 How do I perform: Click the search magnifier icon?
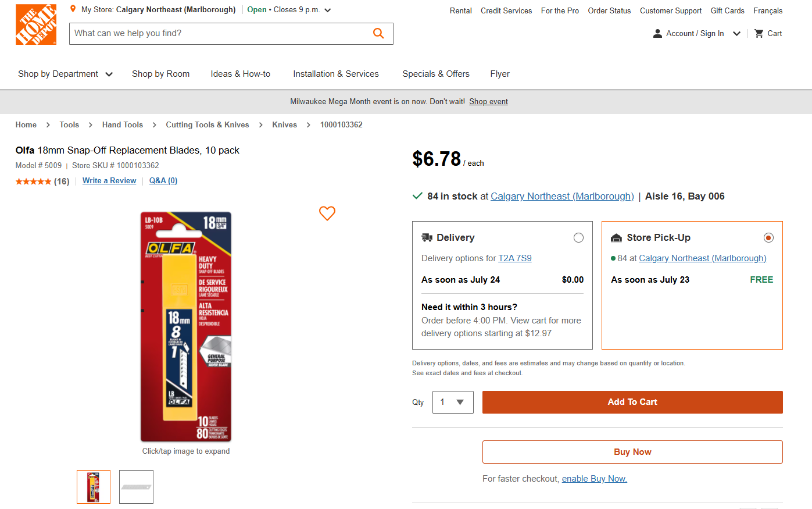pyautogui.click(x=378, y=34)
